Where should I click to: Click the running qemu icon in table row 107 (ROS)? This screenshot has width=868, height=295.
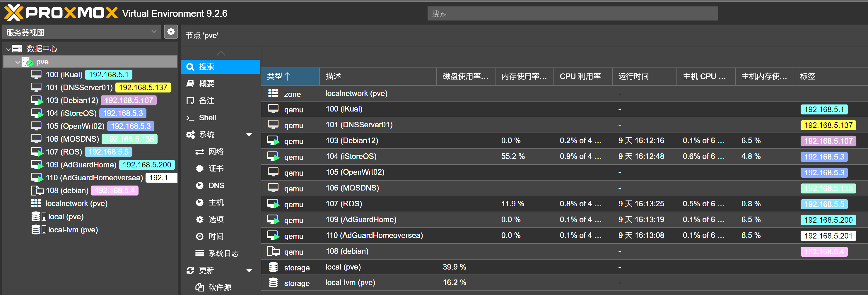[x=274, y=204]
